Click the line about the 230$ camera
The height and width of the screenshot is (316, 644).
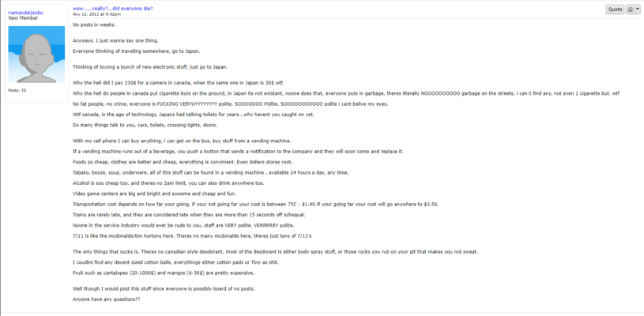(178, 83)
